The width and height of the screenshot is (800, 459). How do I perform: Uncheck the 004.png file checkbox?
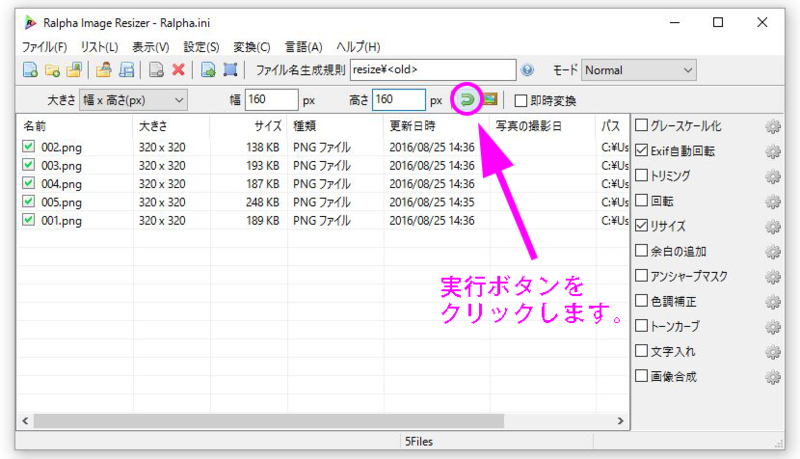click(x=29, y=183)
